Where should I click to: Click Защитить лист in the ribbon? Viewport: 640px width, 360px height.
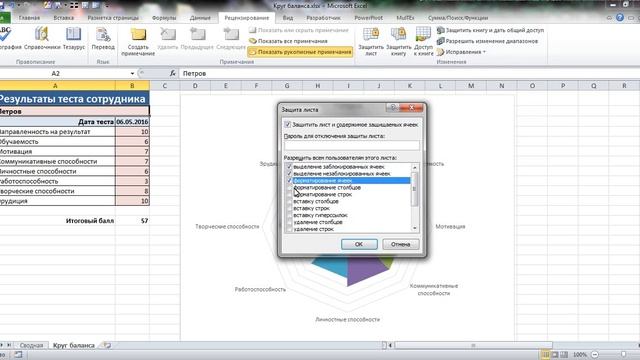(371, 41)
